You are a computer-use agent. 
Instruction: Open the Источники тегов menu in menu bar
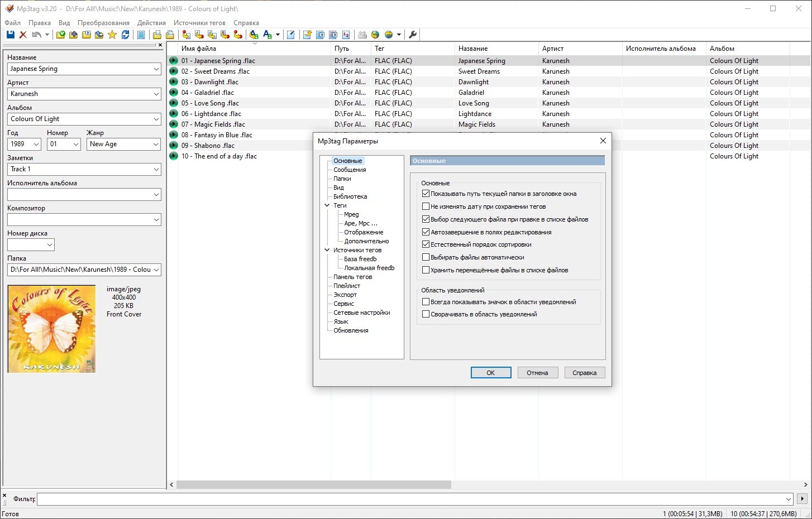[x=199, y=23]
